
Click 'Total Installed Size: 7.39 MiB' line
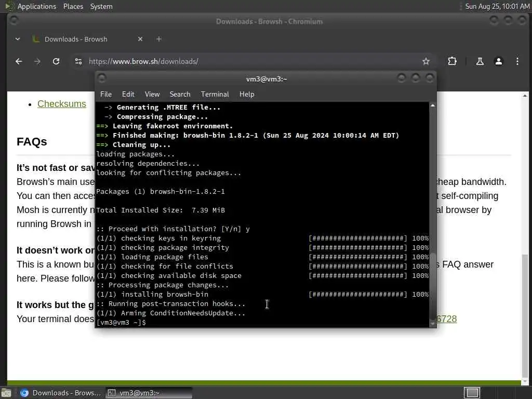pos(161,210)
